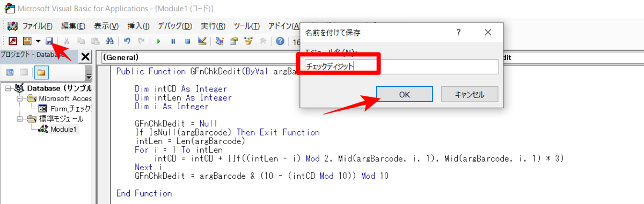Open the 挿入(I) menu
Viewport: 644px width, 204px height.
pyautogui.click(x=138, y=26)
